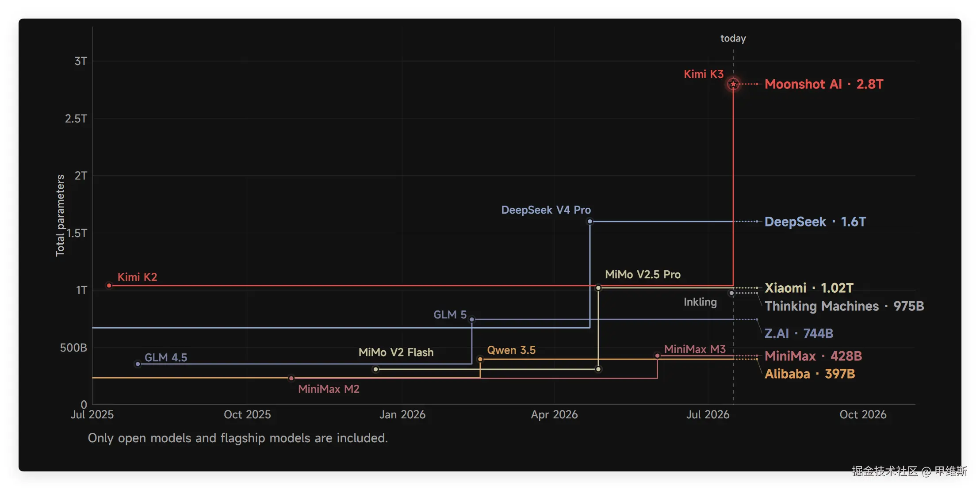This screenshot has height=490, width=980.
Task: Click the 'MiMo V2 Flash' label
Action: (396, 352)
